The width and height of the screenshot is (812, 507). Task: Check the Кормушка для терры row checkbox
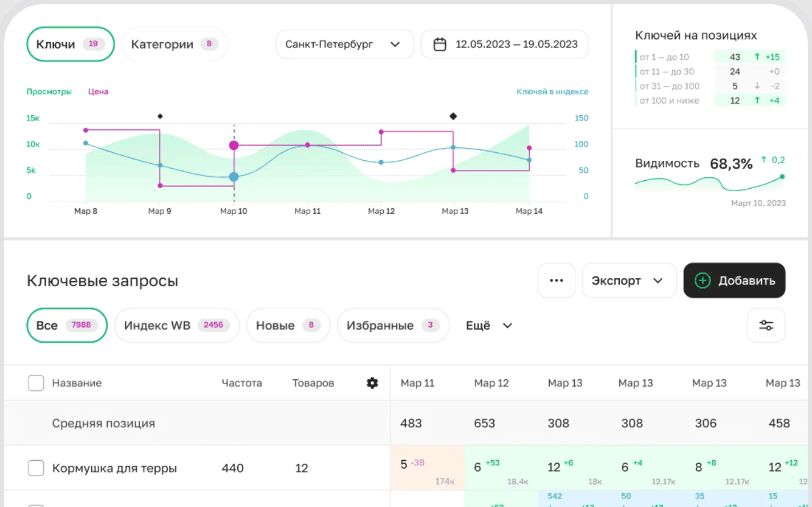coord(36,468)
